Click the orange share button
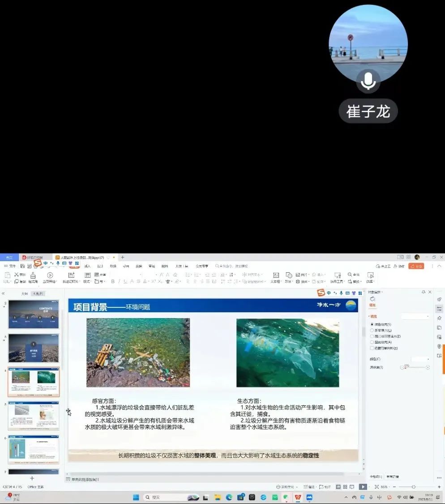Screen dimensions: 445x504 pyautogui.click(x=416, y=266)
